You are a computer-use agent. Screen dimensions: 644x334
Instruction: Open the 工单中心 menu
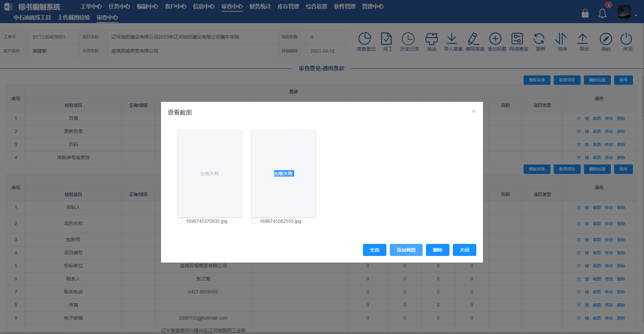point(91,7)
